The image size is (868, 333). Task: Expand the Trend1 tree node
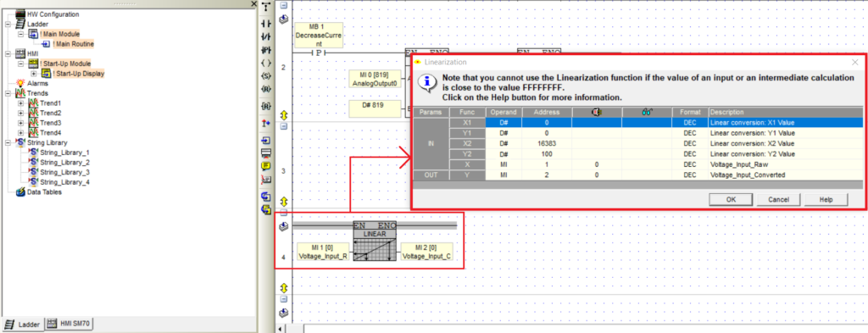(x=21, y=103)
